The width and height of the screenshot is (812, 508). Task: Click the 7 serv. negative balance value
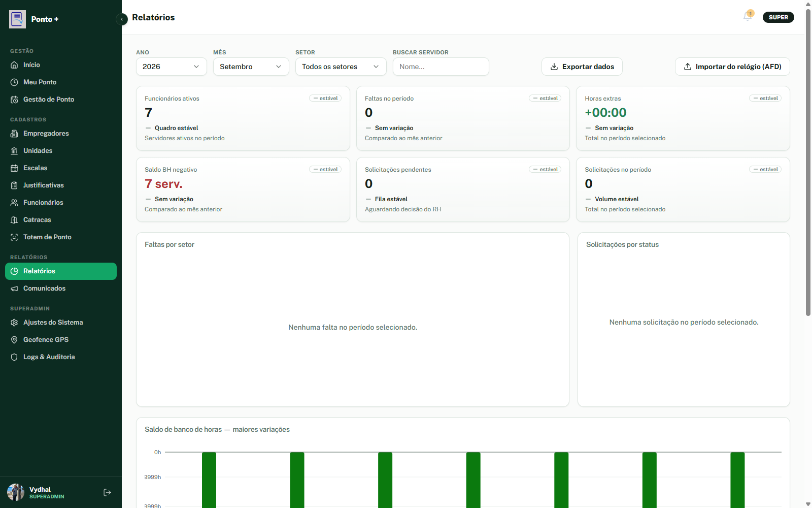point(163,184)
